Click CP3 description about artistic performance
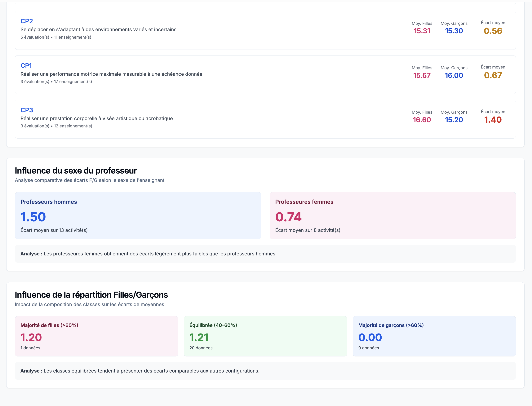 click(x=96, y=119)
